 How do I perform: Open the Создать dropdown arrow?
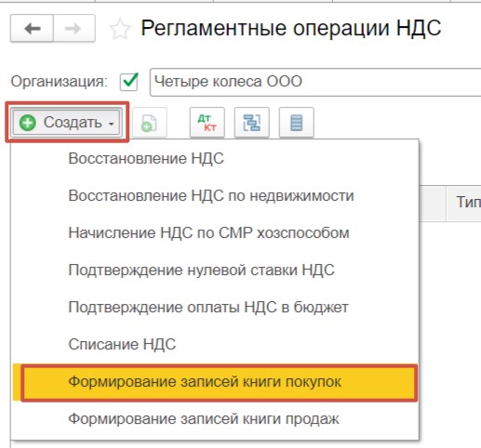(112, 124)
